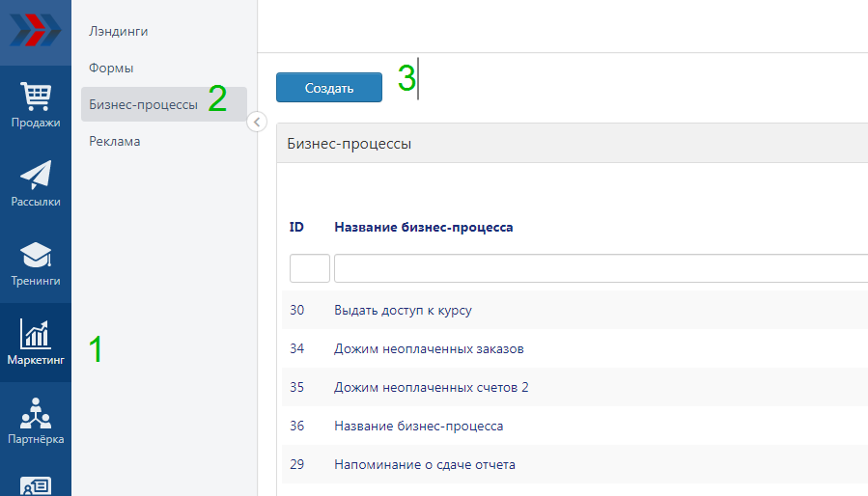The width and height of the screenshot is (868, 496).
Task: Collapse the submenu with the arrow handle
Action: [257, 122]
